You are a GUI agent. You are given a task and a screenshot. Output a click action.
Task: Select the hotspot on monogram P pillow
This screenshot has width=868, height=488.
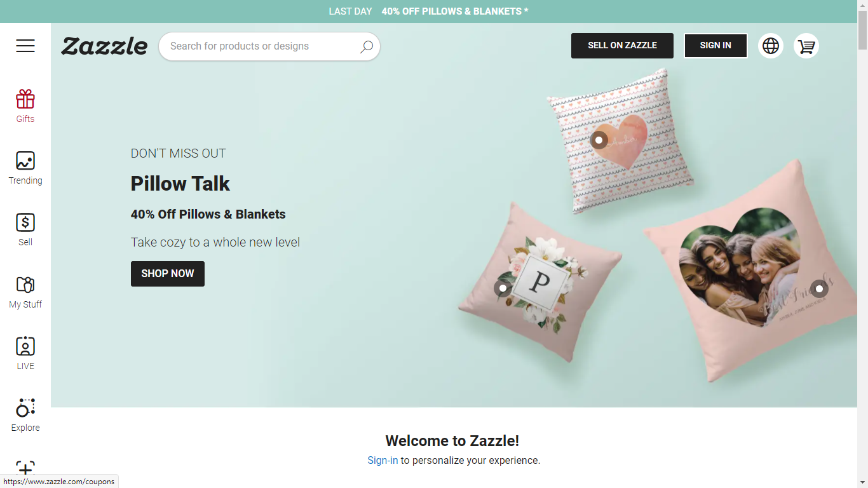click(x=503, y=288)
